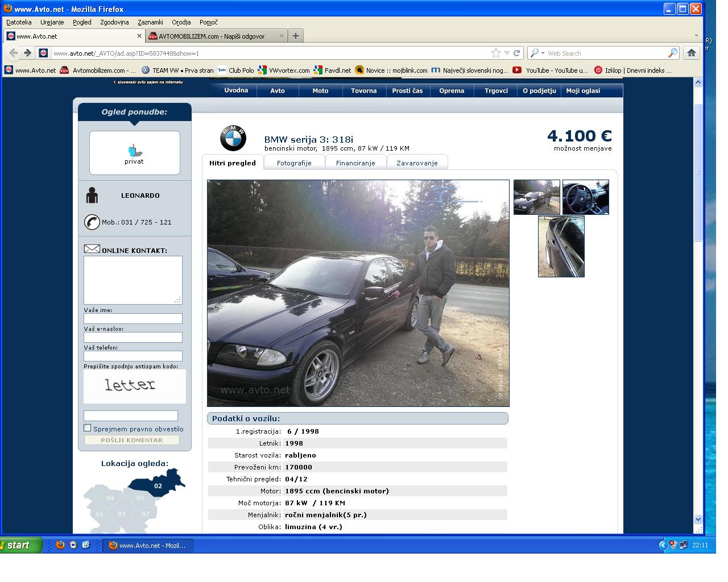
Task: Open the Orodja menu
Action: coord(181,22)
